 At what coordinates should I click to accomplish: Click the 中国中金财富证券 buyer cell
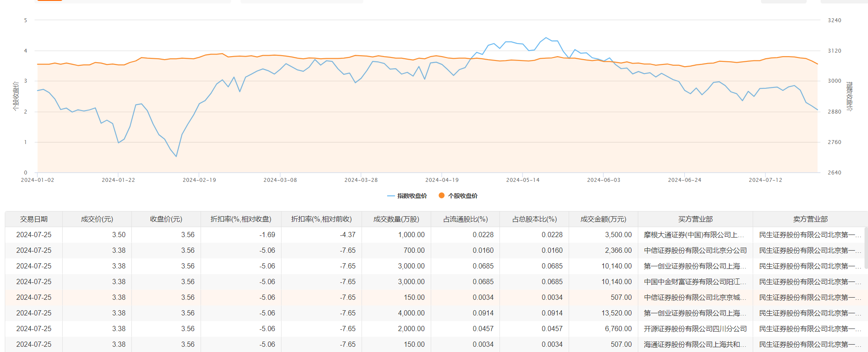tap(694, 282)
